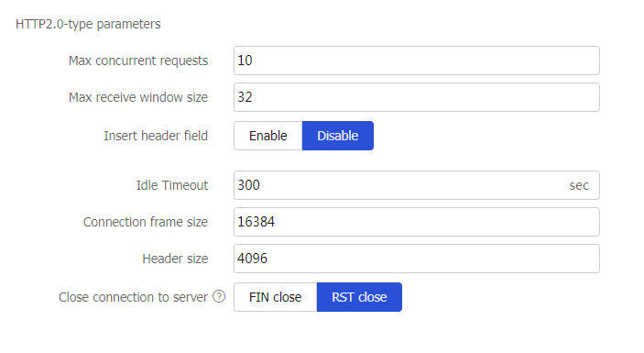
Task: Open help tooltip for Close connection to server
Action: click(219, 296)
